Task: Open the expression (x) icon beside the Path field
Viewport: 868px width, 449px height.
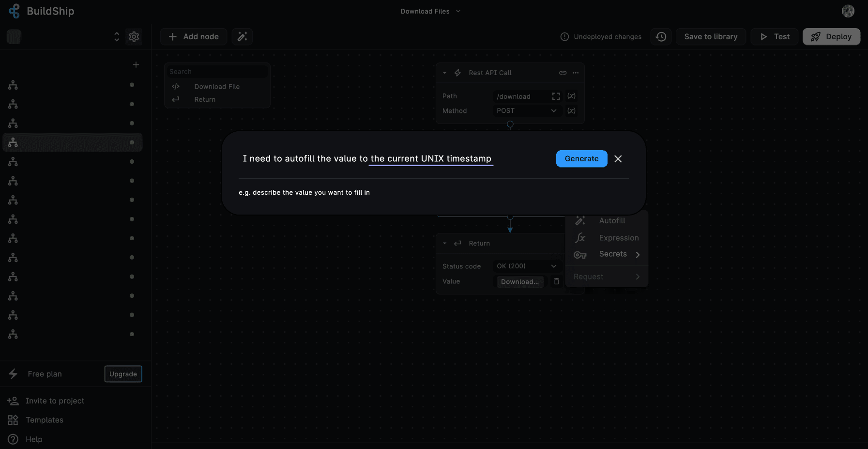Action: 571,96
